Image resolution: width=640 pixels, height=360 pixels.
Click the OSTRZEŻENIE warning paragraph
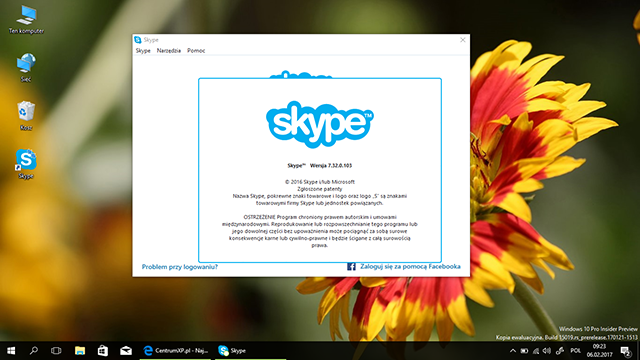(320, 231)
